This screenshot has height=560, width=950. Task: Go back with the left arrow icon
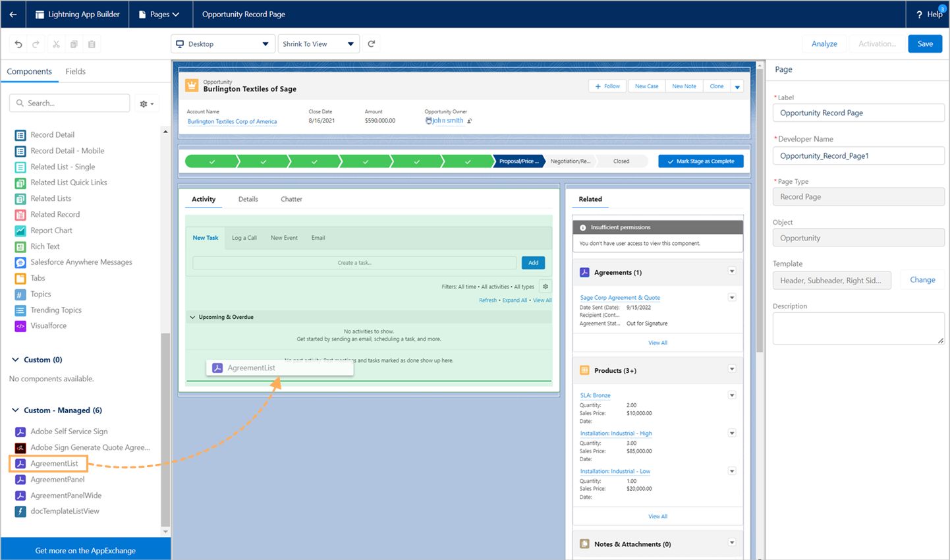(x=13, y=14)
